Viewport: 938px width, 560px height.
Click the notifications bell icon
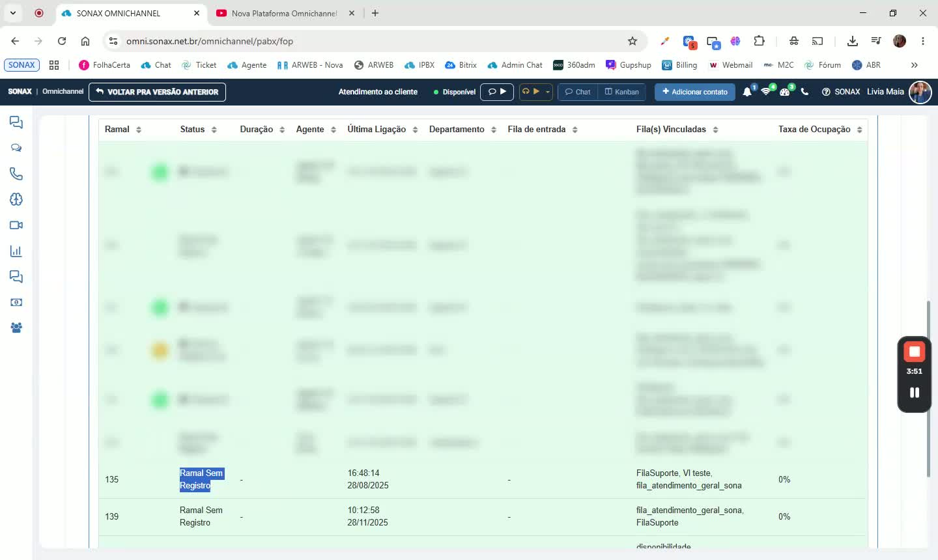point(747,92)
